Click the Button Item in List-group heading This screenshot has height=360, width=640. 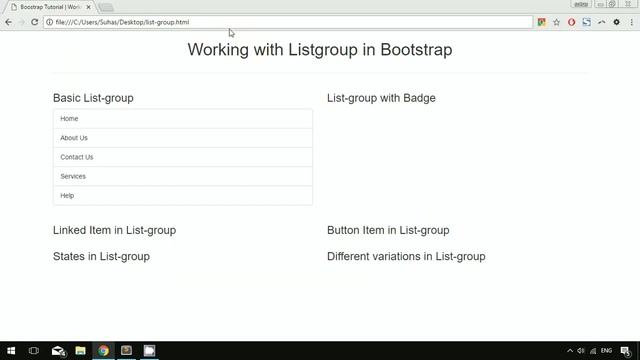click(388, 230)
